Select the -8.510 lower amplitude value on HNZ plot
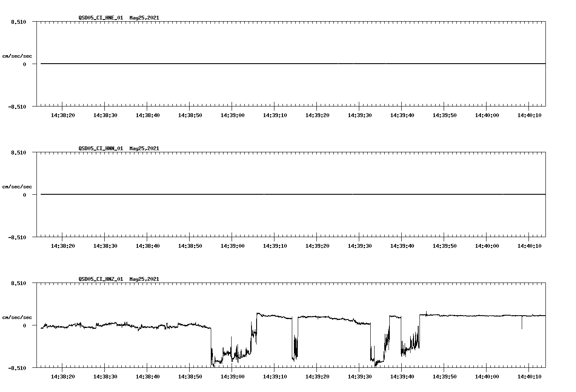Image resolution: width=576 pixels, height=392 pixels. click(17, 367)
